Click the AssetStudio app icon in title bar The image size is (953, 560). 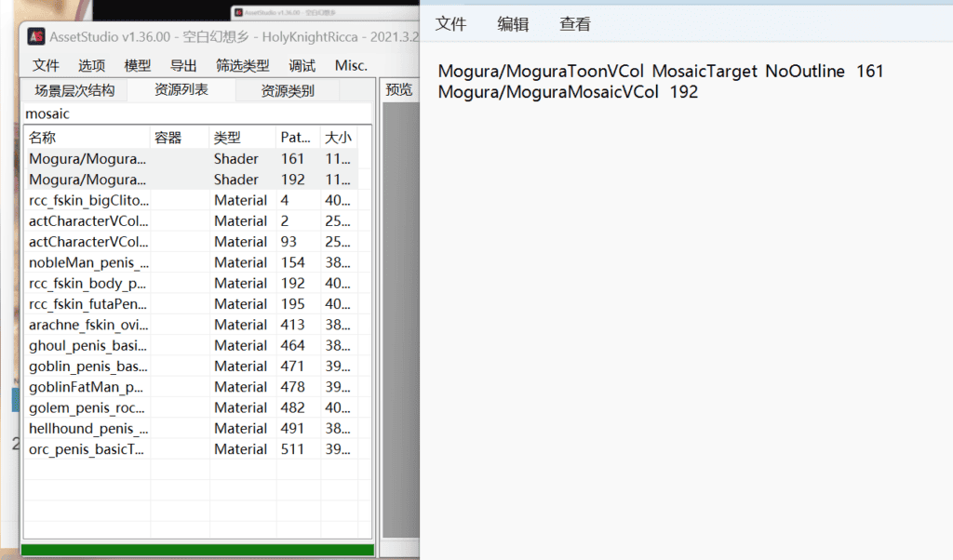(36, 36)
